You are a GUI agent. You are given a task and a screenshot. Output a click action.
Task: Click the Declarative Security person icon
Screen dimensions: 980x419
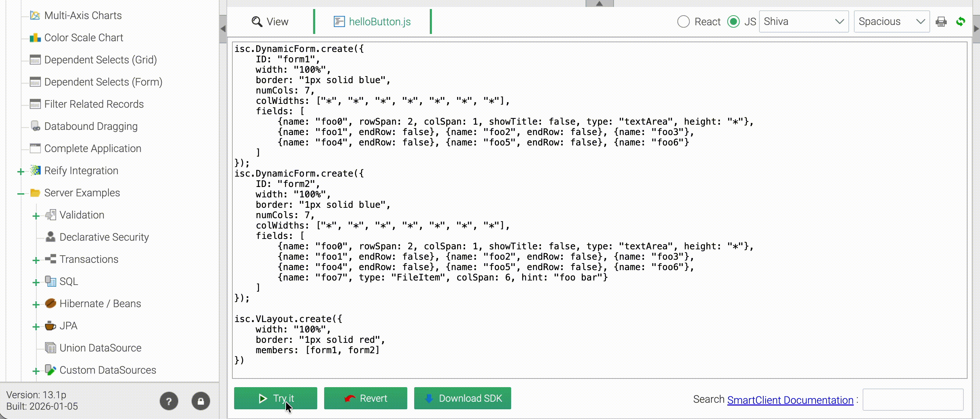pos(50,237)
